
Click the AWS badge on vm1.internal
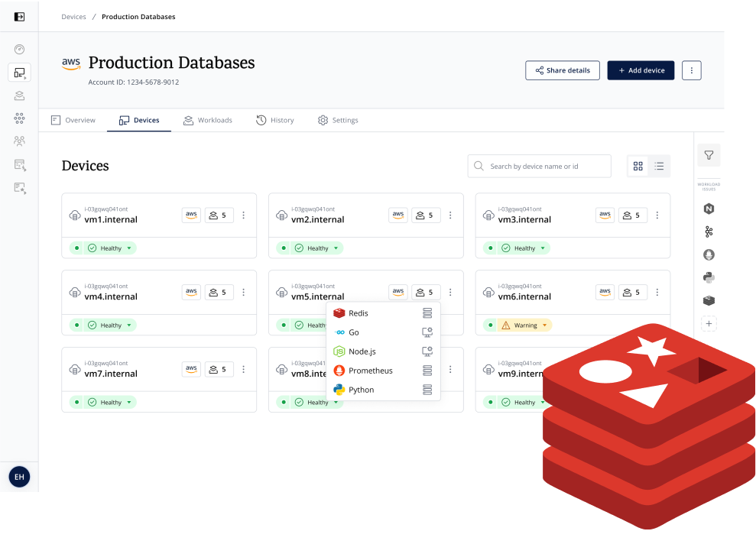click(x=191, y=215)
